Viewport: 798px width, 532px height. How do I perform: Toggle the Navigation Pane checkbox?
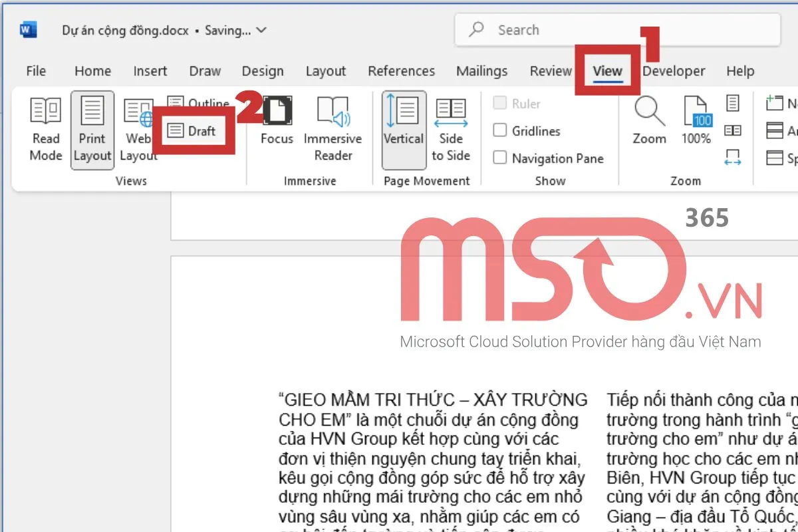tap(500, 158)
